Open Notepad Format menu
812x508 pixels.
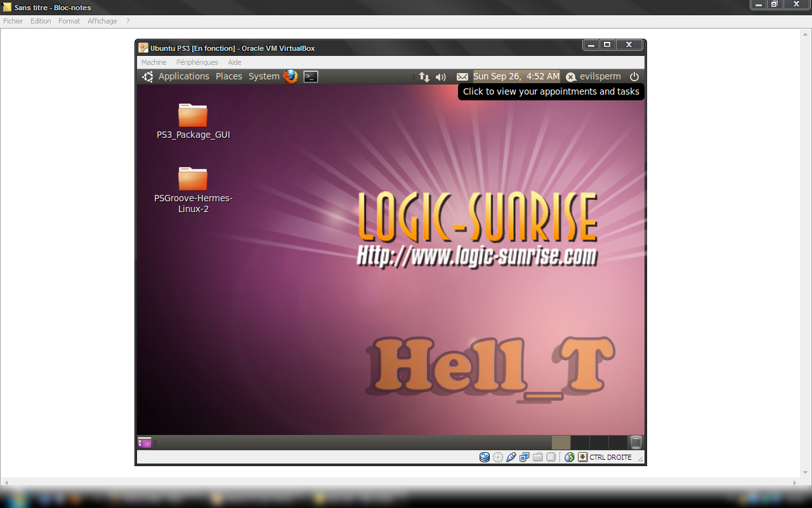[x=69, y=21]
